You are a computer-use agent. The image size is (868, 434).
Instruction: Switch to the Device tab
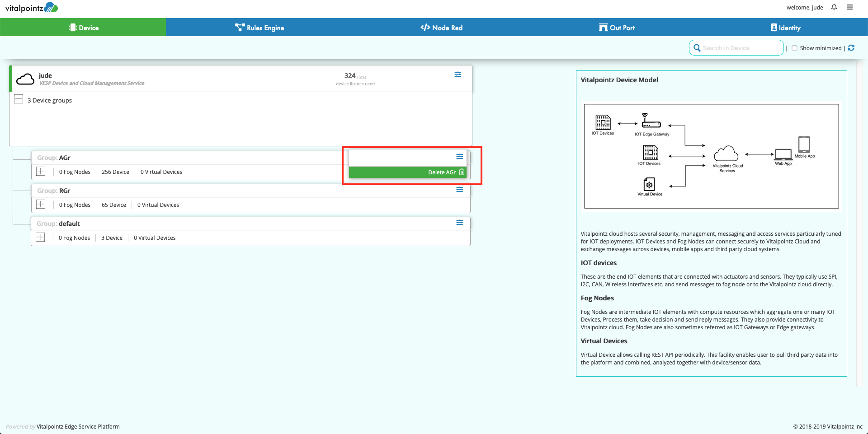(x=83, y=27)
